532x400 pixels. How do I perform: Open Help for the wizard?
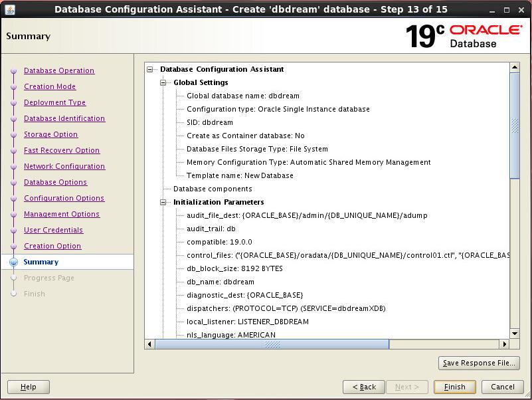pyautogui.click(x=29, y=387)
